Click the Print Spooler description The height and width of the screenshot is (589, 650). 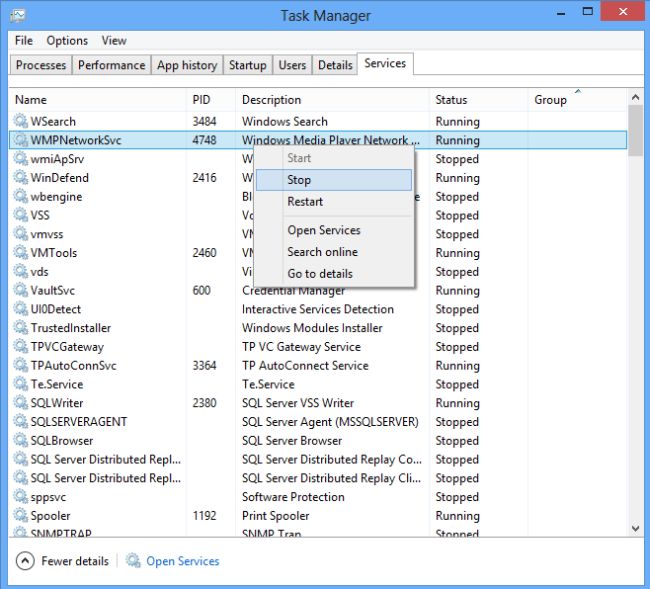[276, 515]
